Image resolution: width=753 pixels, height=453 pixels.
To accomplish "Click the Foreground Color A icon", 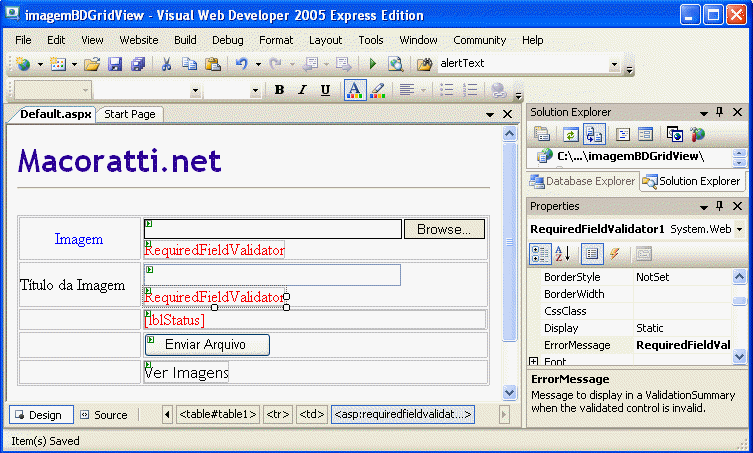I will (355, 90).
